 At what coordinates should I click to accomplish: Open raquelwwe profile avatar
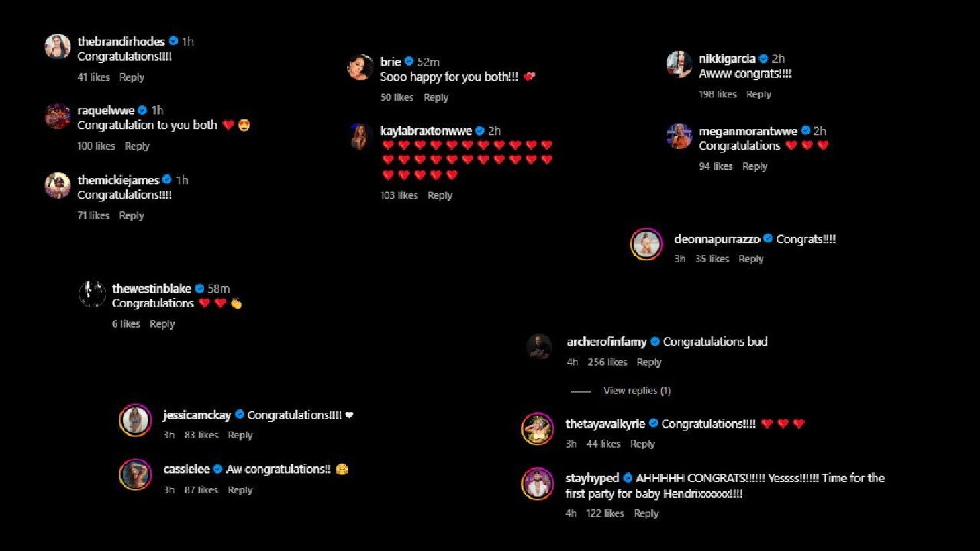(58, 117)
